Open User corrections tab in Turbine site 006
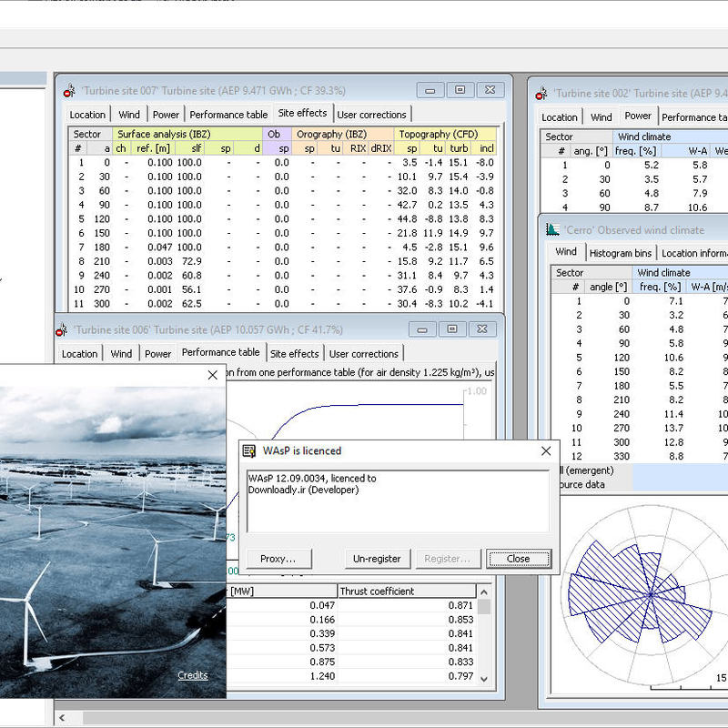This screenshot has width=728, height=728. point(363,354)
